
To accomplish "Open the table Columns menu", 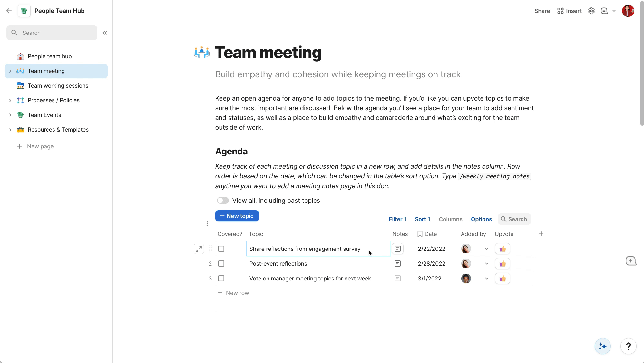I will click(450, 219).
